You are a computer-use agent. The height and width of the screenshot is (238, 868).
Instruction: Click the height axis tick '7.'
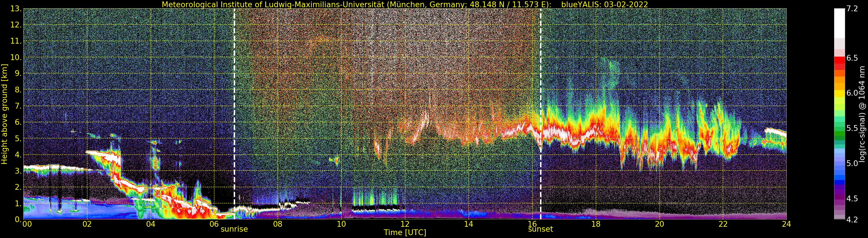18,106
